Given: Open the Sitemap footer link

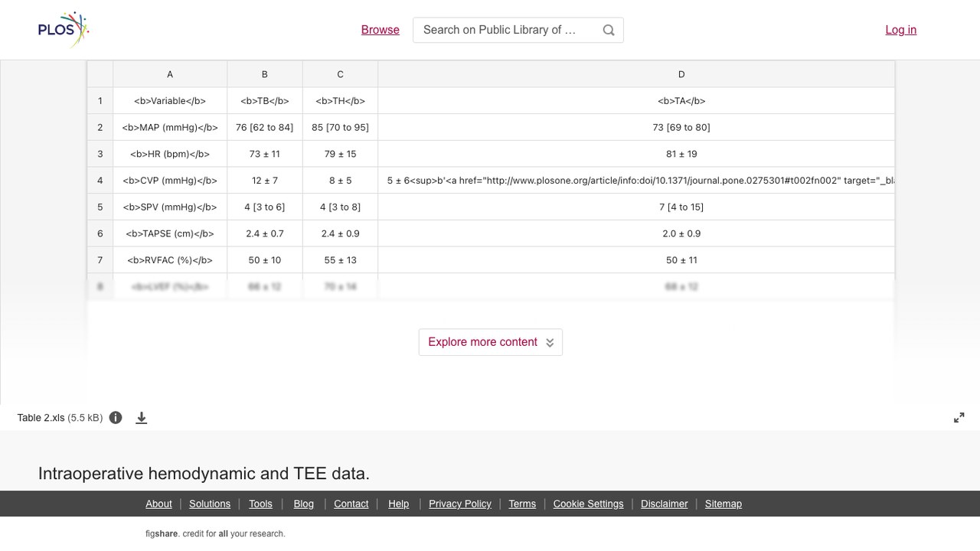Looking at the screenshot, I should [724, 504].
